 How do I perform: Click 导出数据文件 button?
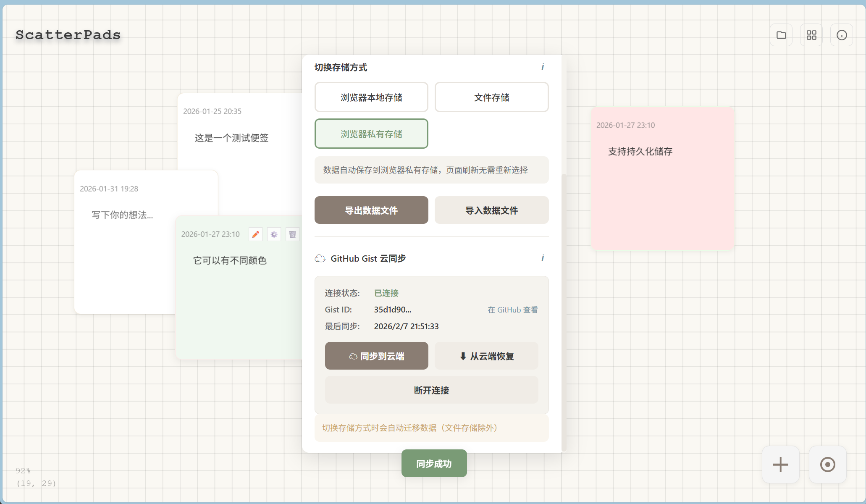coord(371,210)
